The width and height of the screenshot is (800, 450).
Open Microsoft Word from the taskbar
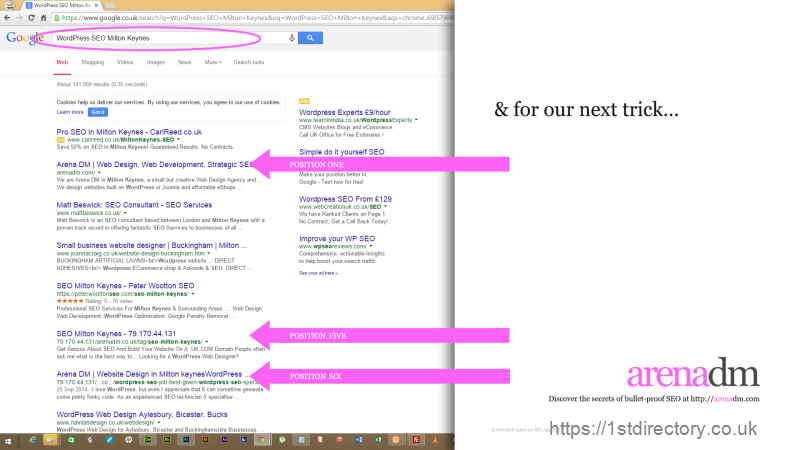pyautogui.click(x=358, y=440)
